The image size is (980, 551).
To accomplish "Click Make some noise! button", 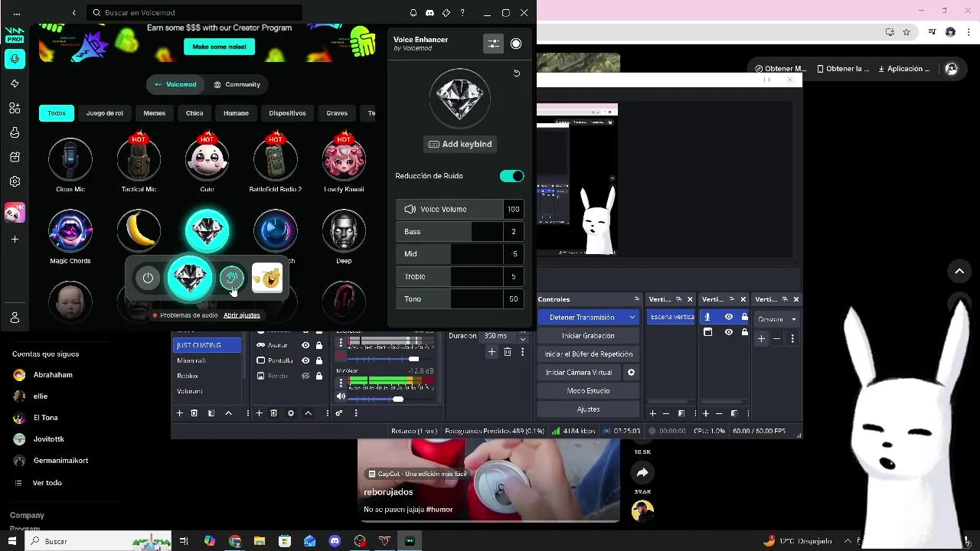I will coord(219,47).
